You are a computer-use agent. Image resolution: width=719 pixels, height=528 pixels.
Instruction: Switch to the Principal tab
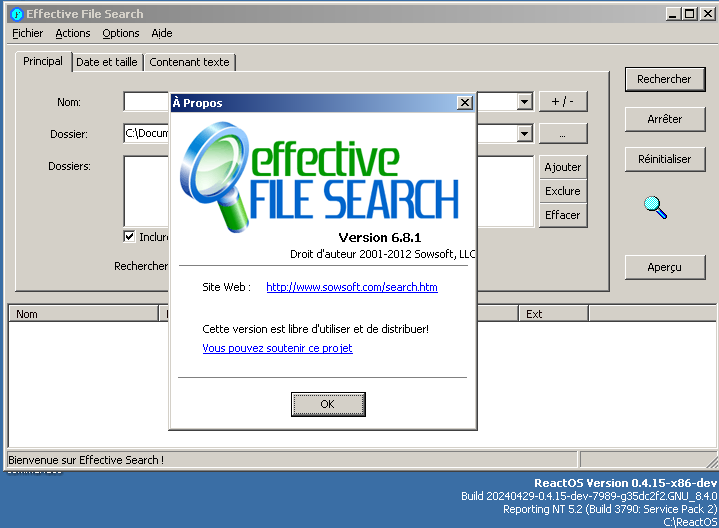pyautogui.click(x=43, y=61)
